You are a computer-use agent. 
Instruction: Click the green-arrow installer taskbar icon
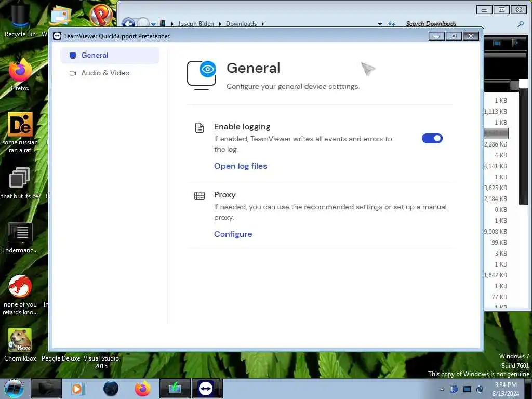point(175,389)
